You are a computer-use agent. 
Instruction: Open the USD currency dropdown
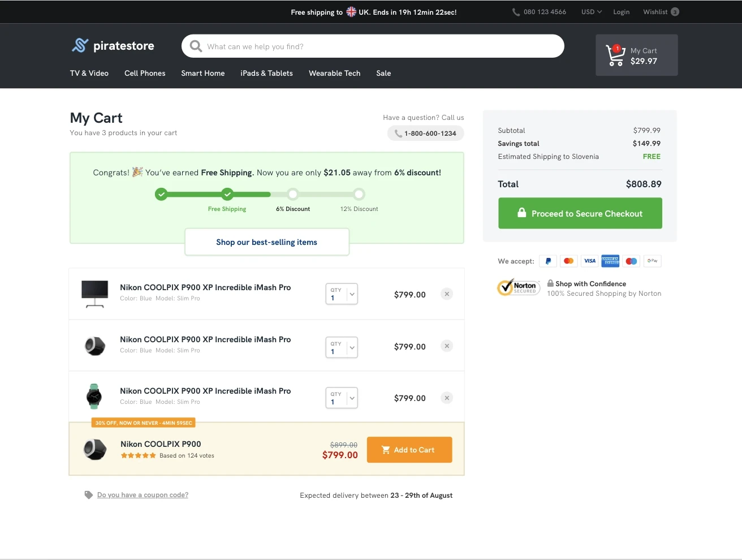coord(592,12)
